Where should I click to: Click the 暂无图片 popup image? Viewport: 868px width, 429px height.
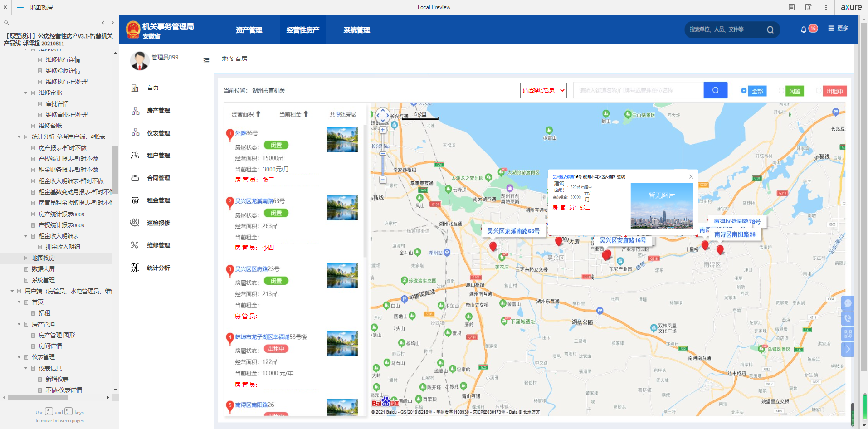(x=662, y=205)
